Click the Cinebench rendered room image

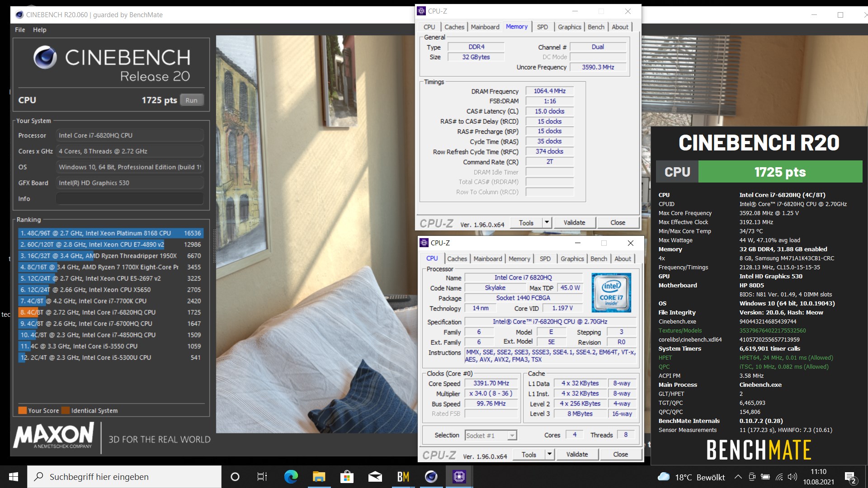[316, 234]
